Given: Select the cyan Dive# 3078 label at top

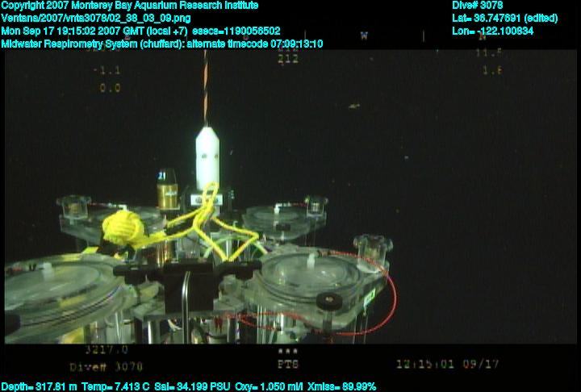Looking at the screenshot, I should pos(477,5).
